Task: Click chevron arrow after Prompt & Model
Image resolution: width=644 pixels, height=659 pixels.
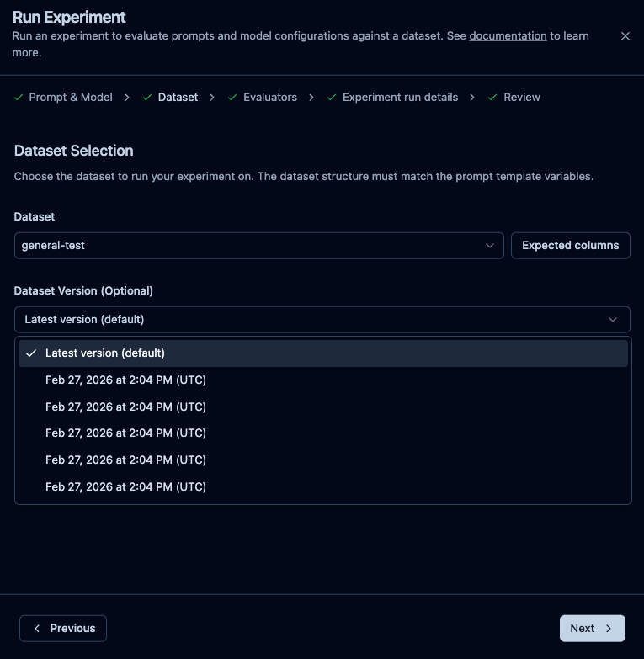Action: [x=127, y=98]
